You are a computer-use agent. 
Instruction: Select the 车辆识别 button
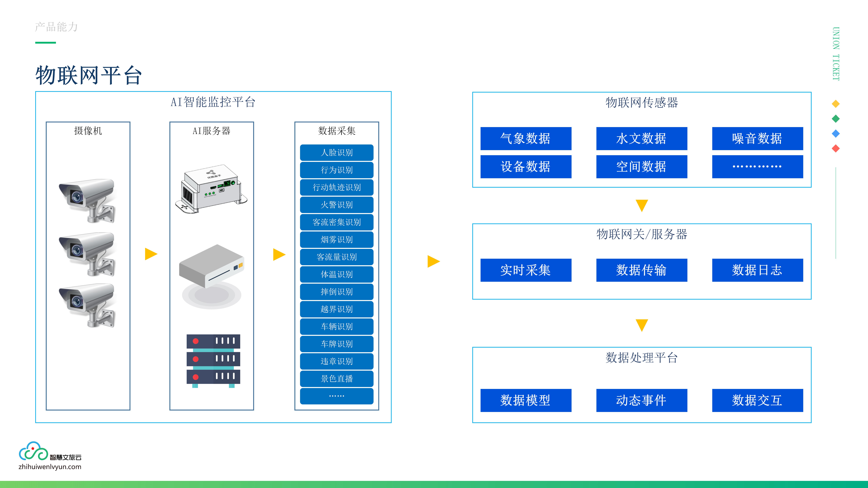click(337, 327)
